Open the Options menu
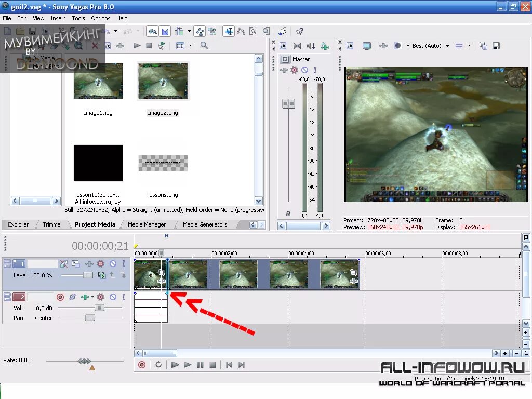 pyautogui.click(x=100, y=18)
